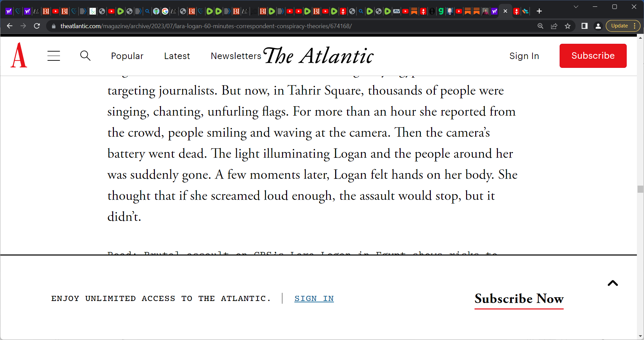Screen dimensions: 644x340
Task: Click the address bar URL
Action: point(206,26)
